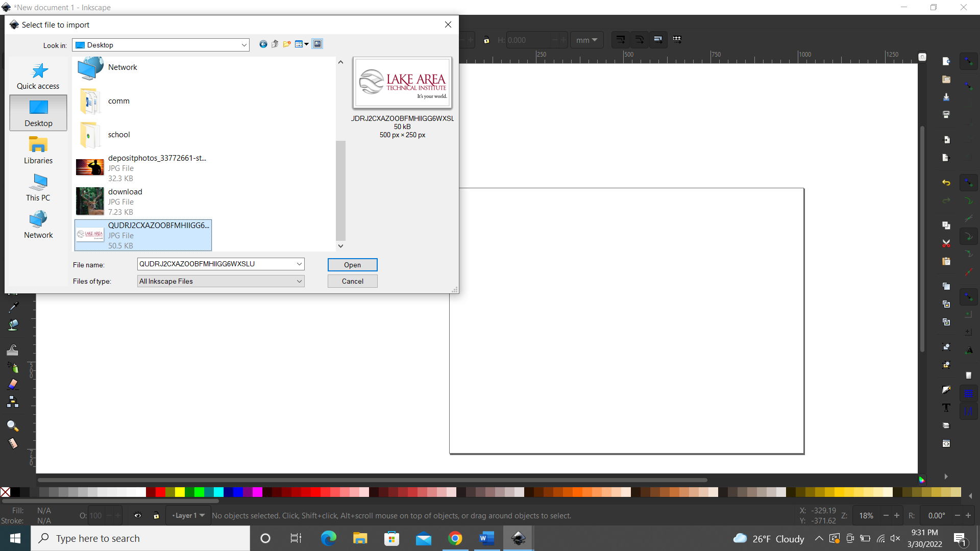This screenshot has height=551, width=980.
Task: Select the Fill bucket tool
Action: point(13,324)
